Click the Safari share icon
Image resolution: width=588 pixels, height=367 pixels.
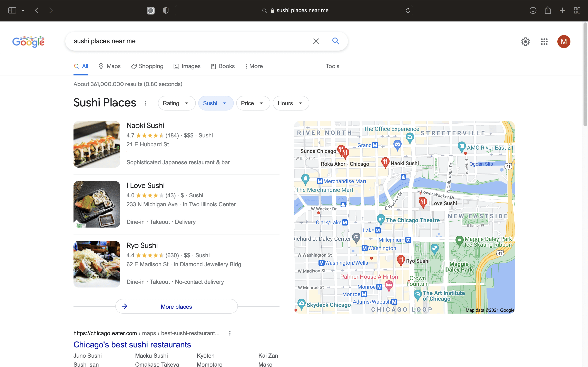click(548, 10)
